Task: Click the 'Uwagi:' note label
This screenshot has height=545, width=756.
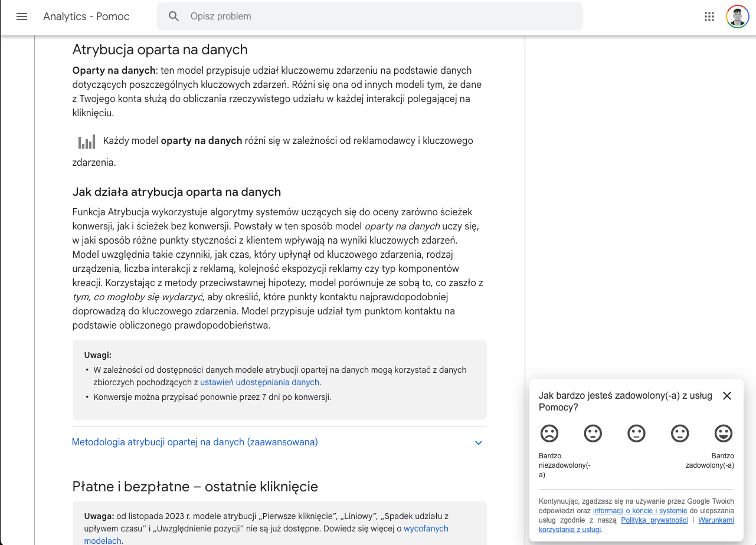Action: [98, 355]
